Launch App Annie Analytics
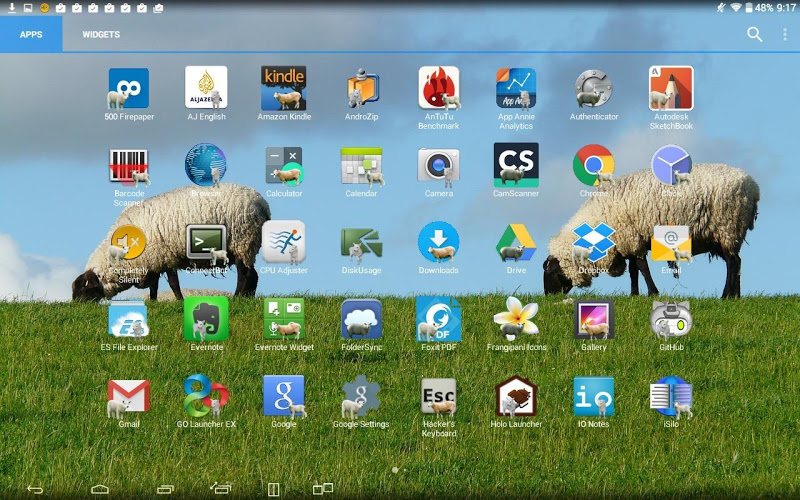 pyautogui.click(x=516, y=88)
